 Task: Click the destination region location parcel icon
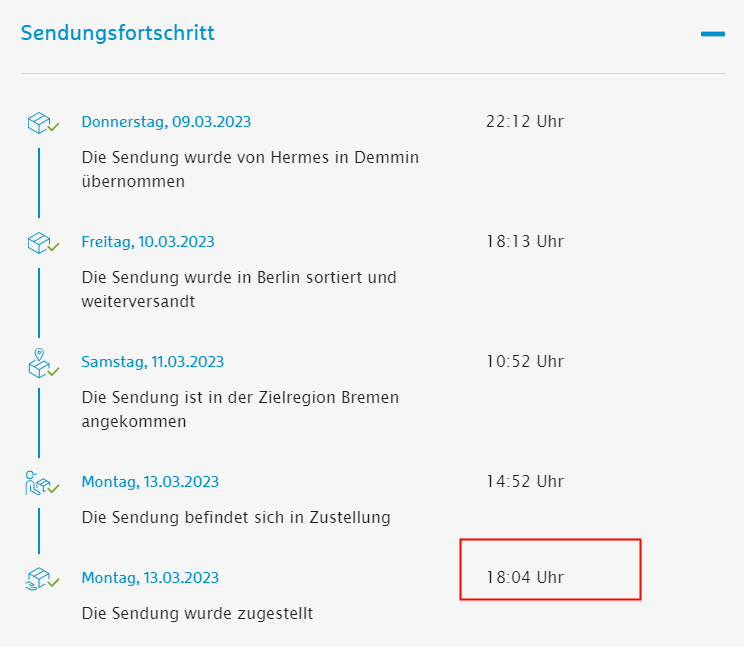[x=41, y=363]
